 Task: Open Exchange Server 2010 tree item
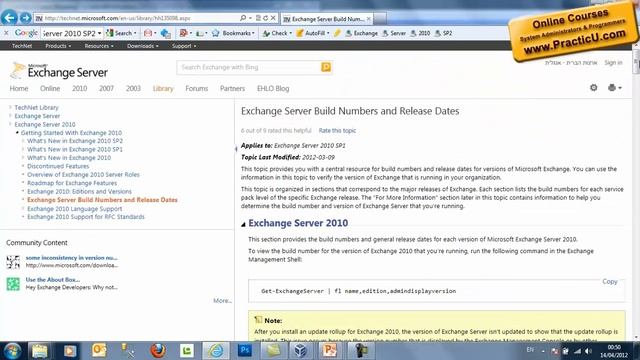45,124
